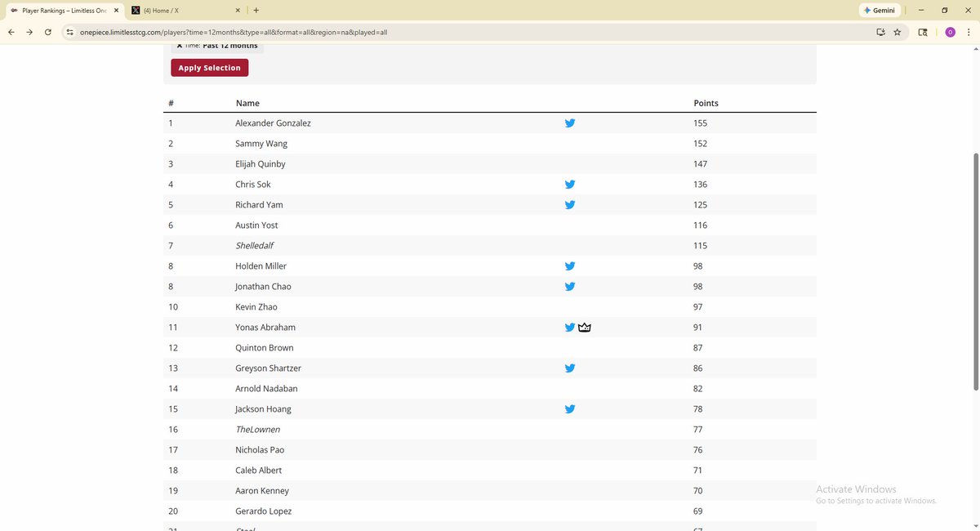The width and height of the screenshot is (980, 531).
Task: Open the Chrome three-dot menu
Action: click(x=969, y=32)
